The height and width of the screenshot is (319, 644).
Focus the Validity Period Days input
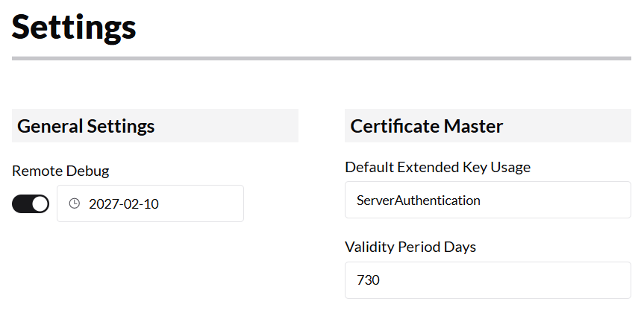(x=487, y=279)
